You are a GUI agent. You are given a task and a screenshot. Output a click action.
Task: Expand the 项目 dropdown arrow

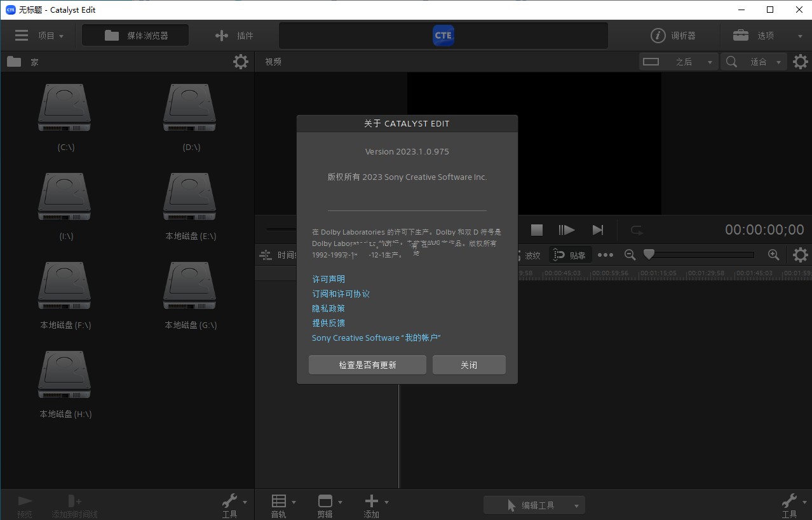(x=62, y=36)
